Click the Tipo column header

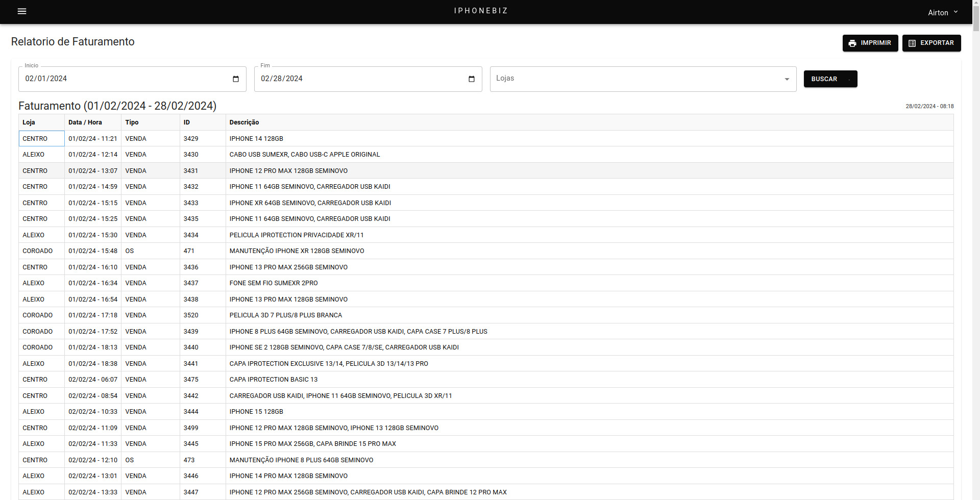(132, 122)
